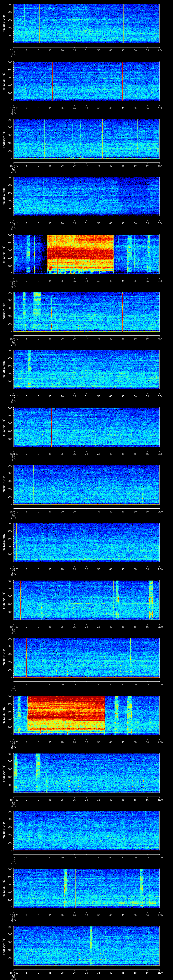Viewport: 173px width, 980px height.
Task: Select the "12:00" end time label
Action: click(x=159, y=627)
